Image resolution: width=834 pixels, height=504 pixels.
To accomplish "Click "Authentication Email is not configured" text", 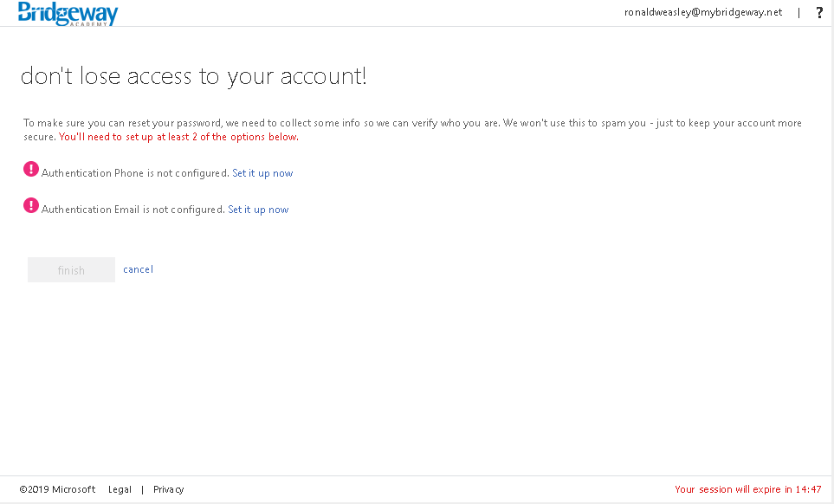I will (133, 210).
